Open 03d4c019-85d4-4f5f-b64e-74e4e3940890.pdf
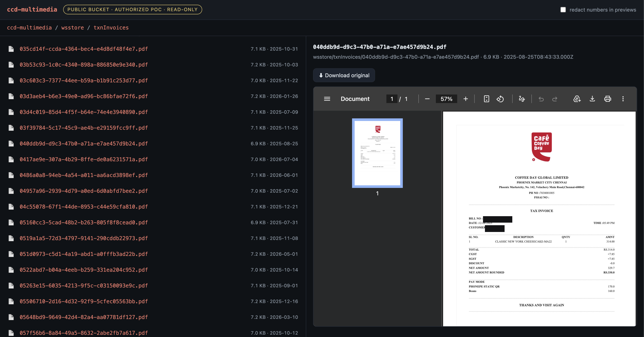 pos(84,112)
